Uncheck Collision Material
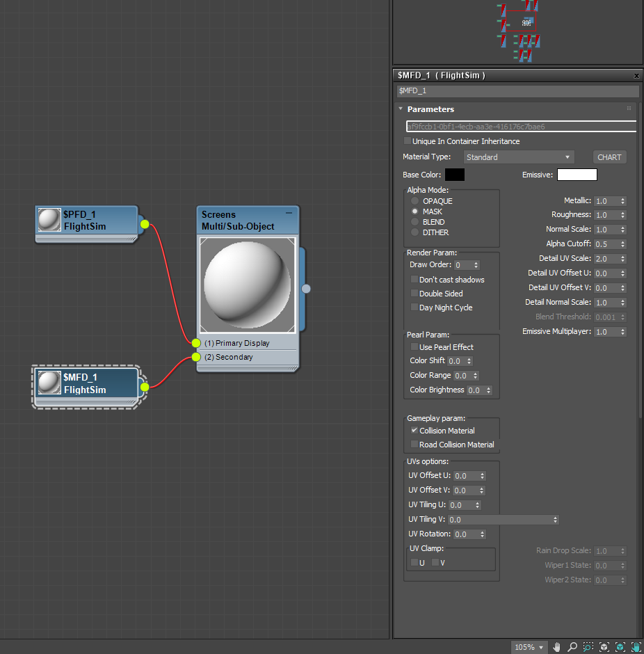Screen dimensions: 644x654 [414, 431]
